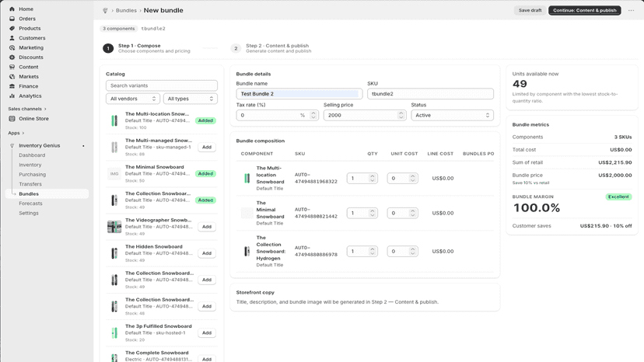The image size is (644, 362).
Task: Open Settings submenu item
Action: point(29,213)
